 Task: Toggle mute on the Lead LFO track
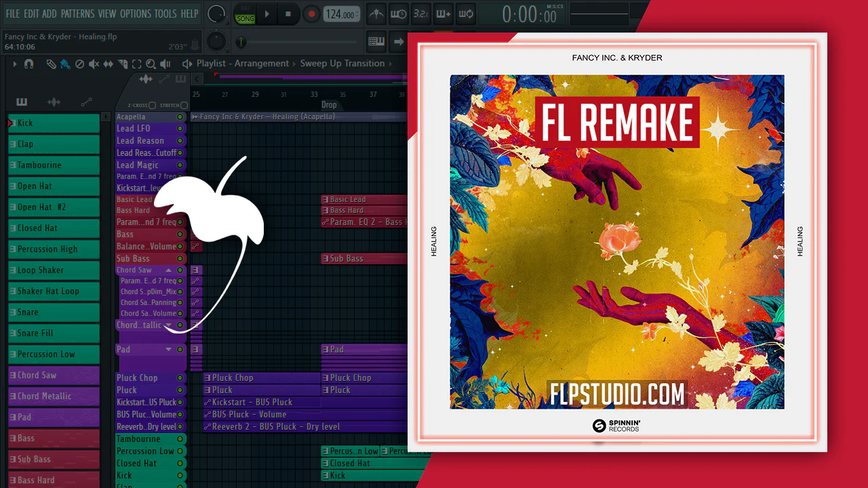[180, 129]
